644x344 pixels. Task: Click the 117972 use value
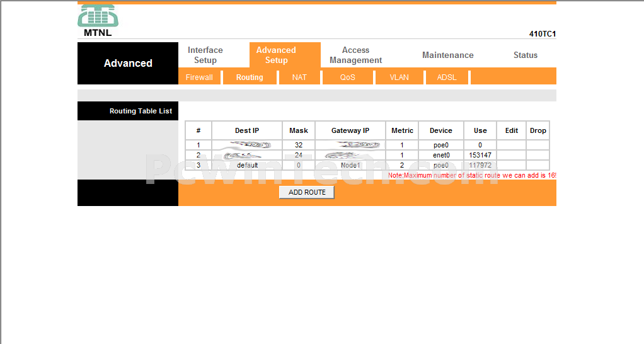(x=480, y=166)
